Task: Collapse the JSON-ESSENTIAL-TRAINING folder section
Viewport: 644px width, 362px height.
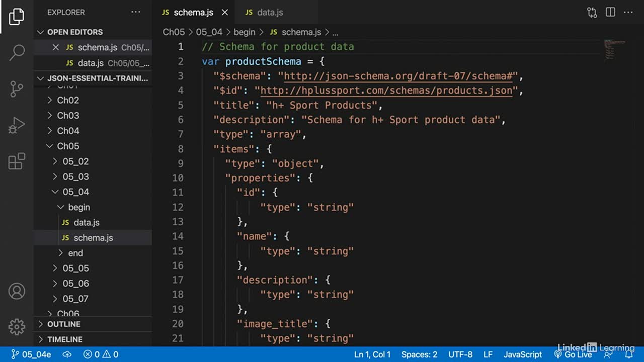Action: 93,78
